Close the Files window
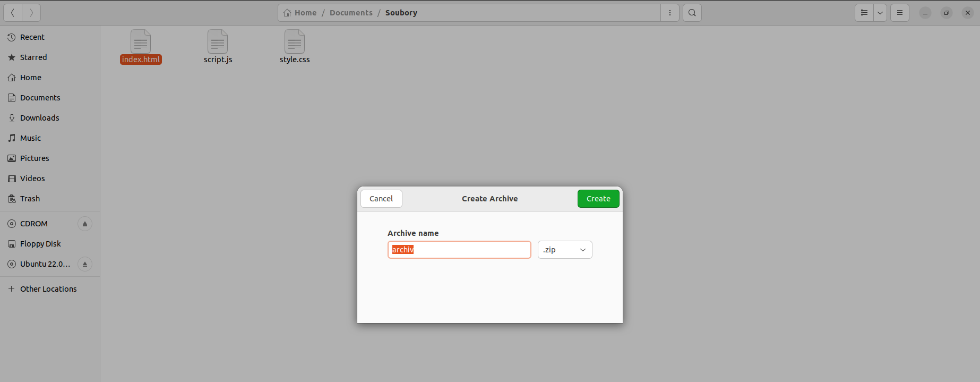This screenshot has width=980, height=382. [968, 13]
